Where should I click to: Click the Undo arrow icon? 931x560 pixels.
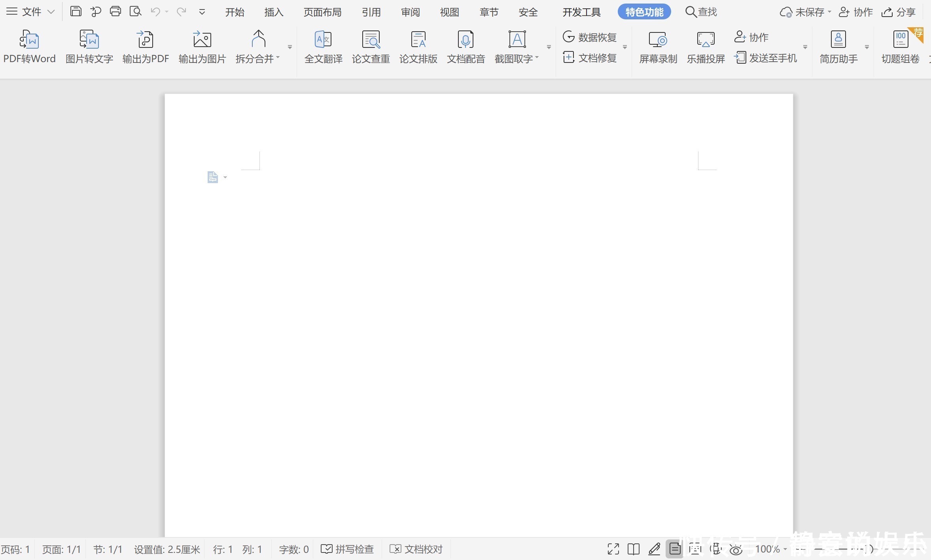[x=155, y=12]
